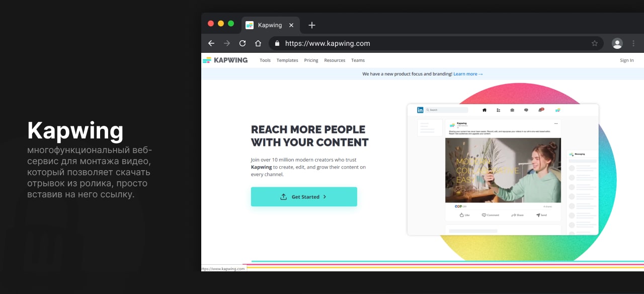Click the video thumbnail in post
Viewport: 644px width, 294px height.
[503, 170]
